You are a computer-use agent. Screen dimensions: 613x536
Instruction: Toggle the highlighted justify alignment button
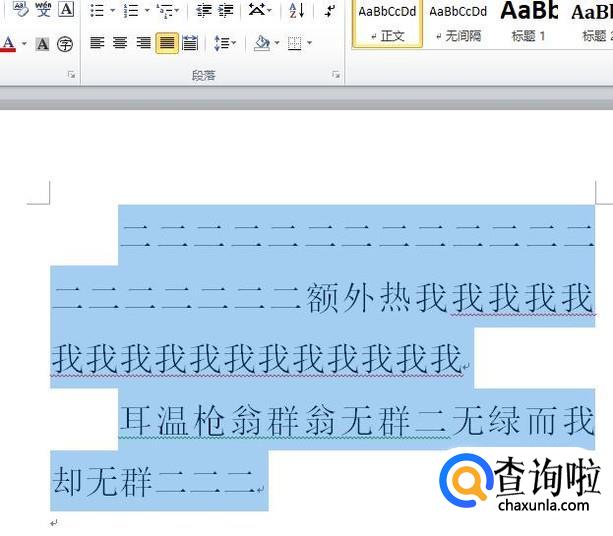[x=166, y=44]
